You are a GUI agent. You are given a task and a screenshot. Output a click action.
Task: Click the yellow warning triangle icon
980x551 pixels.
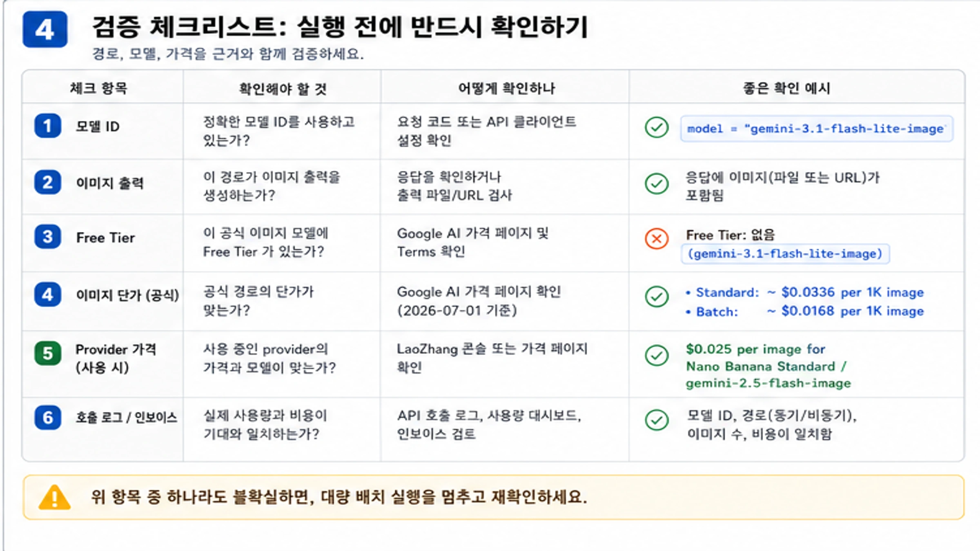pos(54,498)
